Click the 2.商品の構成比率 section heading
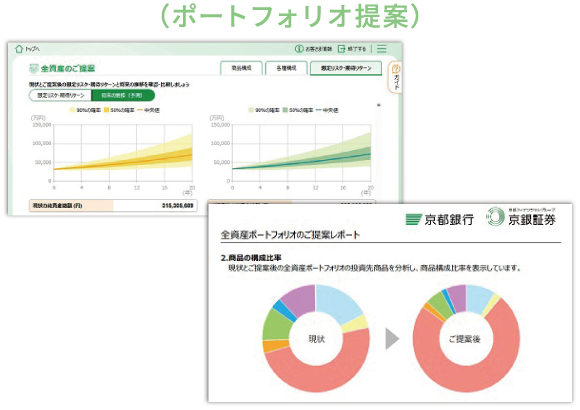This screenshot has height=410, width=580. point(251,258)
